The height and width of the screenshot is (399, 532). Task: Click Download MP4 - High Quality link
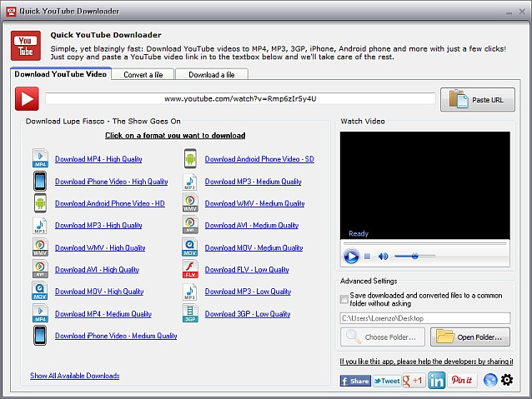click(x=98, y=159)
